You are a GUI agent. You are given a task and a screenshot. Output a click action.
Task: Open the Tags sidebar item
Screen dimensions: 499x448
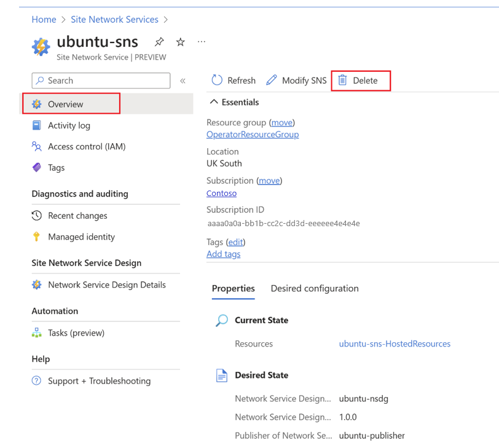coord(56,167)
